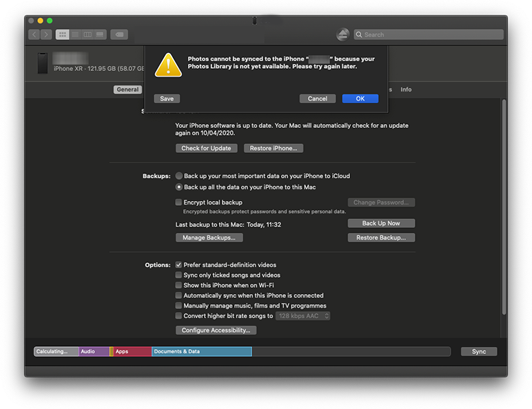Switch to icon grid view
Viewport: 532px width, 409px height.
coord(63,34)
